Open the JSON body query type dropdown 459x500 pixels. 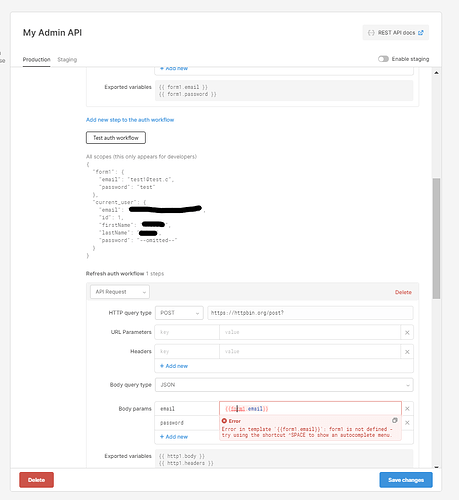click(x=284, y=385)
